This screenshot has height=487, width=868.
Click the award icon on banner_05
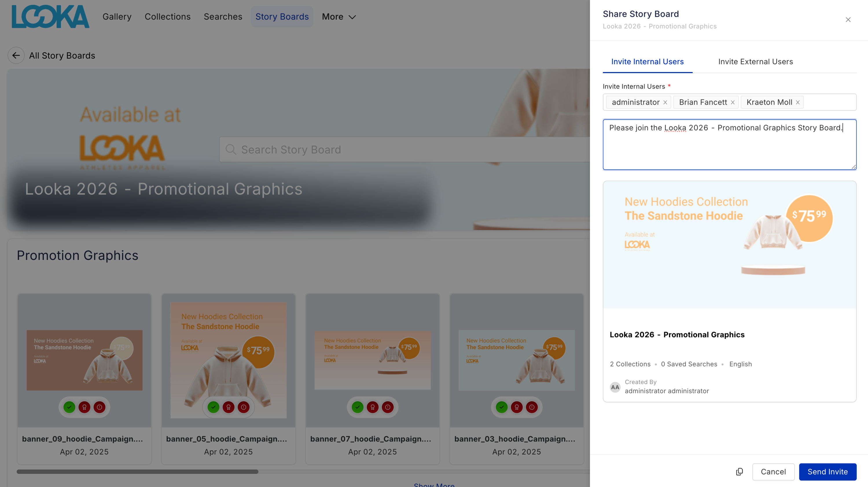(x=229, y=407)
